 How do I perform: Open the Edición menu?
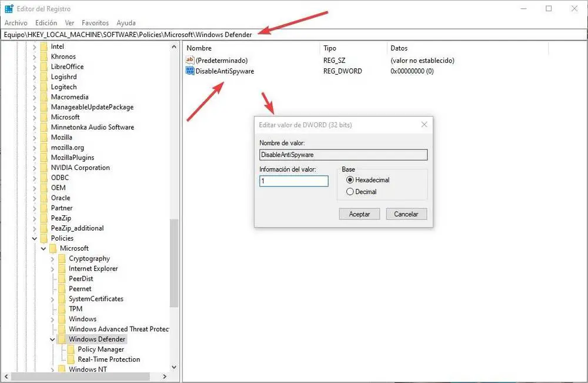46,23
